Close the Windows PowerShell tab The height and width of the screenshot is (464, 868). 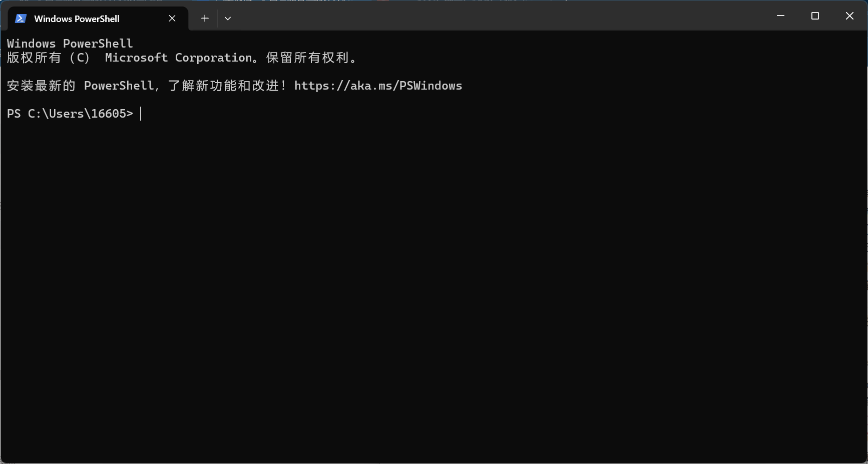[172, 19]
